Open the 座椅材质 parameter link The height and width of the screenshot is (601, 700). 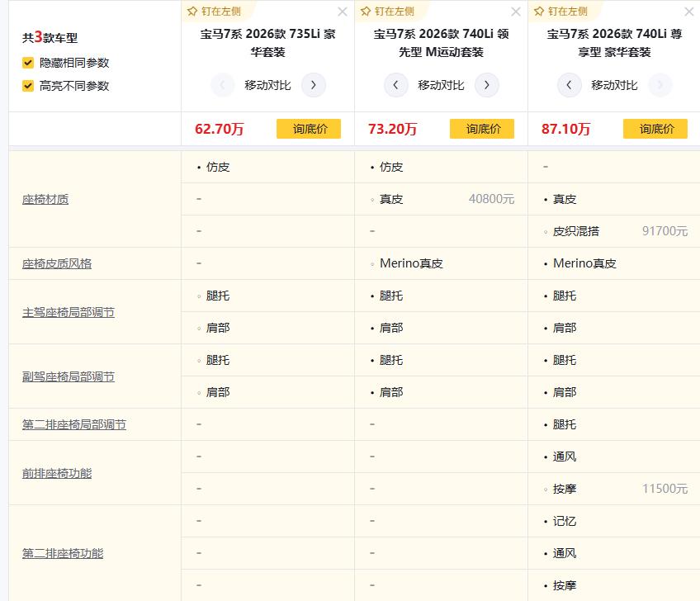45,199
